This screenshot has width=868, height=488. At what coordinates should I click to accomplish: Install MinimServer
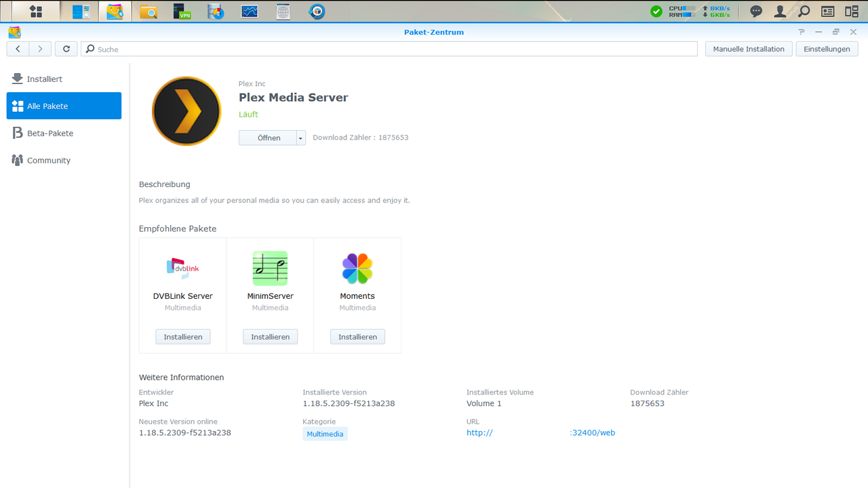[x=271, y=337]
